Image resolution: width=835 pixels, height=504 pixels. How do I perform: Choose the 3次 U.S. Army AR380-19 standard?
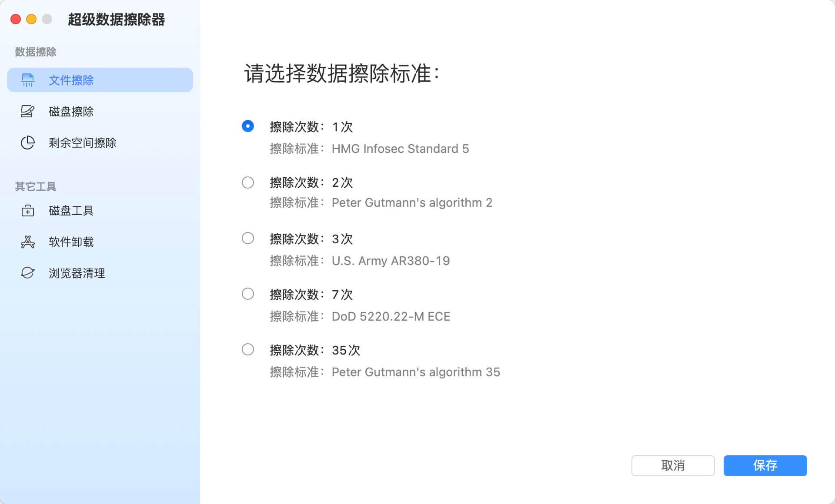(248, 238)
